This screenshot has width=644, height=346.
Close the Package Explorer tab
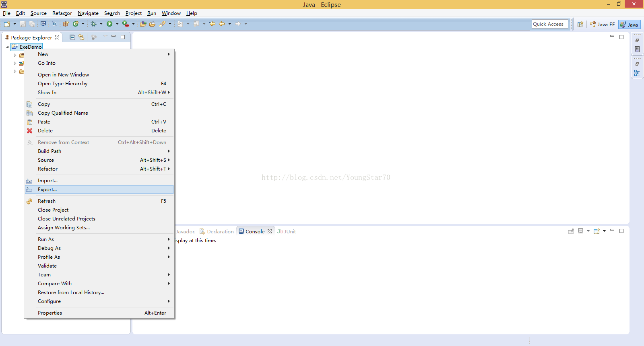pyautogui.click(x=57, y=37)
